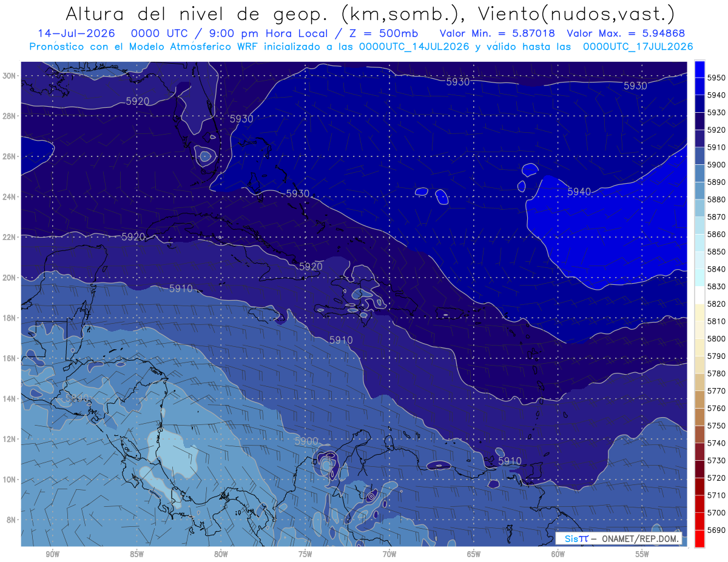728x562 pixels.
Task: Select the 5920 value on the colorbar
Action: (716, 130)
